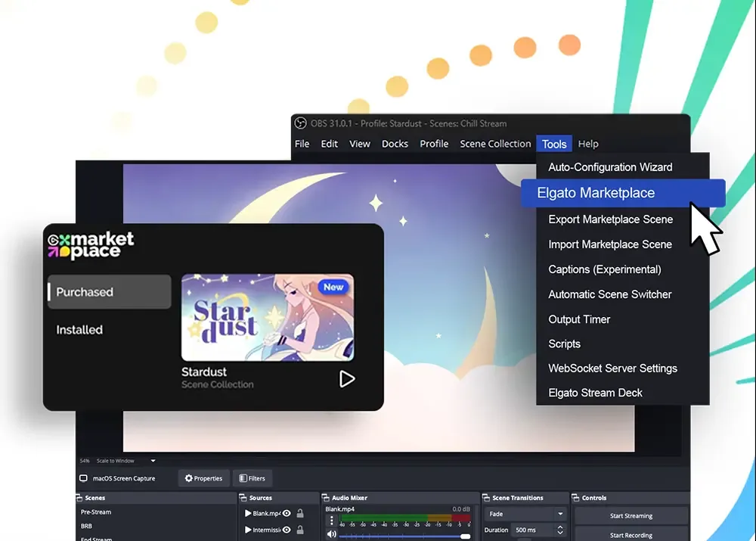Open Scripts from Tools menu
This screenshot has width=756, height=541.
click(564, 344)
